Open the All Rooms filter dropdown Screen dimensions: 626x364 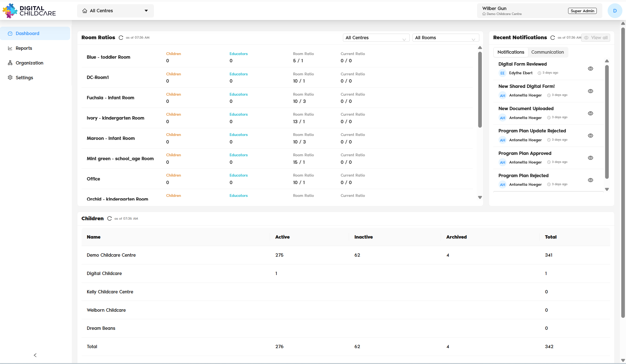[x=445, y=38]
